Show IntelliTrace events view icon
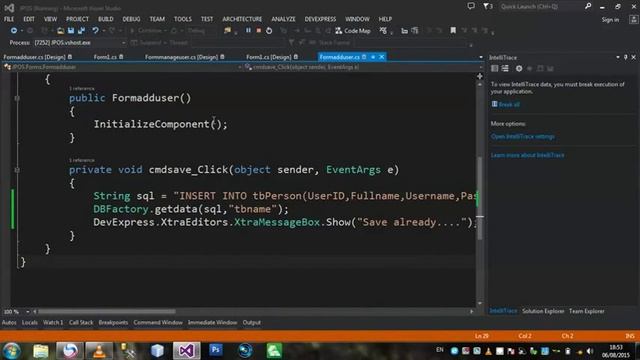This screenshot has height=360, width=640. click(495, 69)
